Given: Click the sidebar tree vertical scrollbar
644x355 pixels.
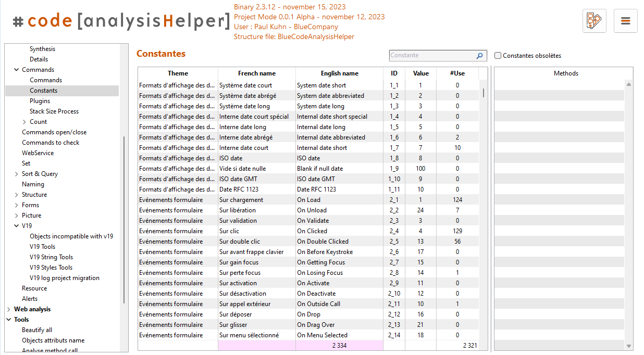Looking at the screenshot, I should pyautogui.click(x=124, y=220).
